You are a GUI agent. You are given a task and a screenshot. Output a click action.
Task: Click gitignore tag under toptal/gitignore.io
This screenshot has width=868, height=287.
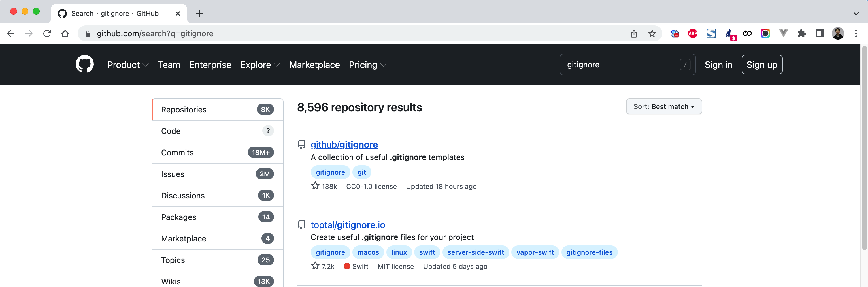pos(330,252)
